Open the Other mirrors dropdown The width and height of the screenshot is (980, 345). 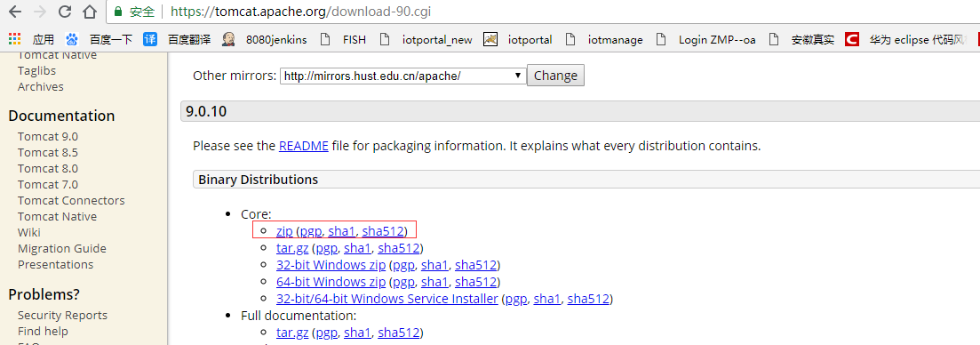coord(402,76)
